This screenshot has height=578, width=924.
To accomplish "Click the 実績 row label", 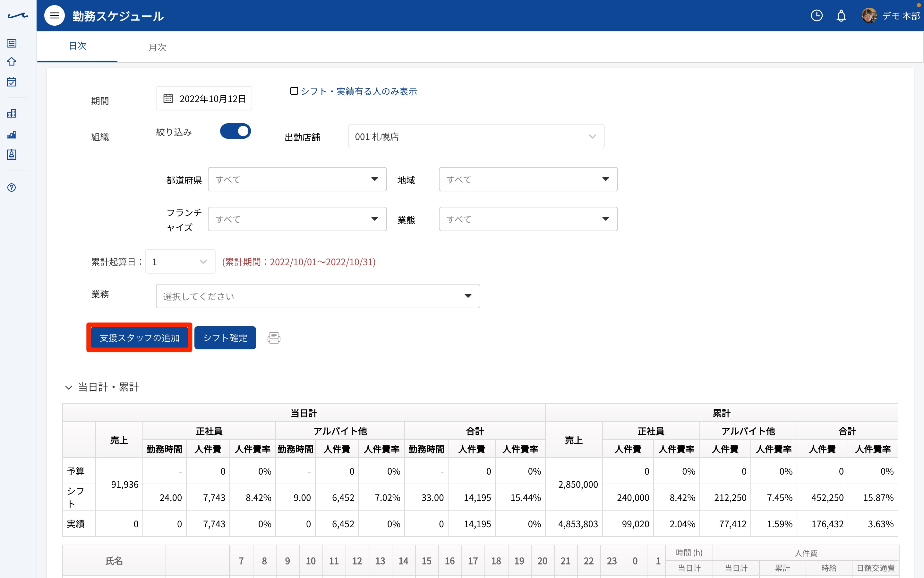I will tap(76, 524).
